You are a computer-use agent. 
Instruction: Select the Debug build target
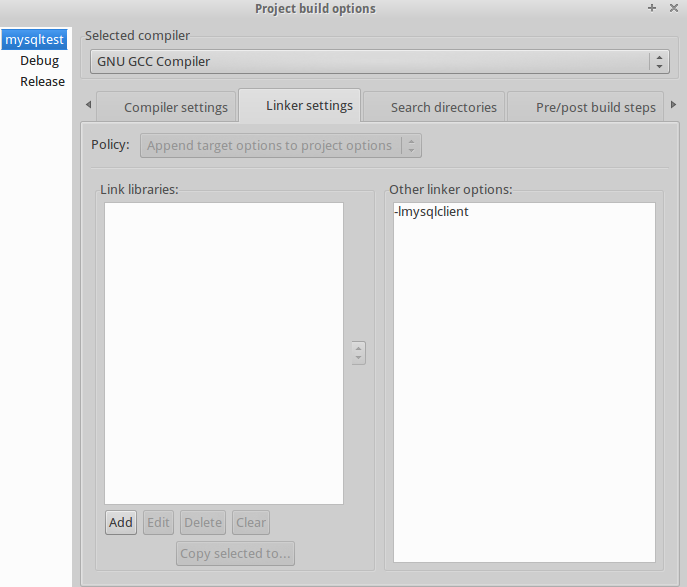(x=39, y=61)
